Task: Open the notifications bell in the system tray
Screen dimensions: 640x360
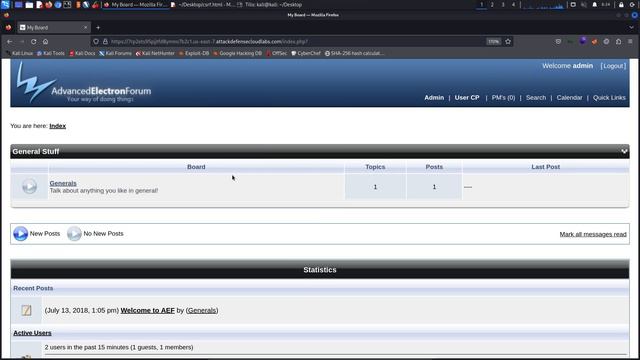Action: tap(595, 4)
